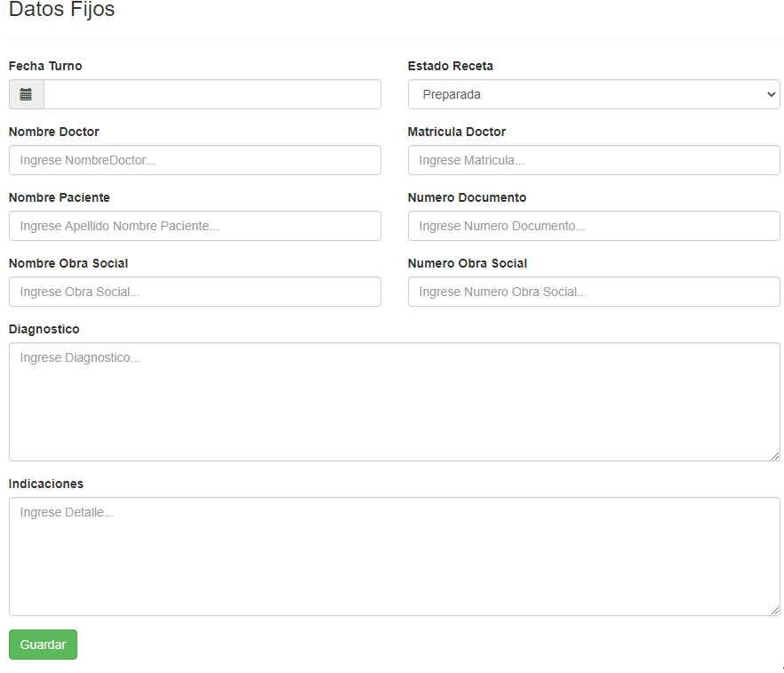Click the Matricula Doctor label text
The image size is (784, 673).
456,132
